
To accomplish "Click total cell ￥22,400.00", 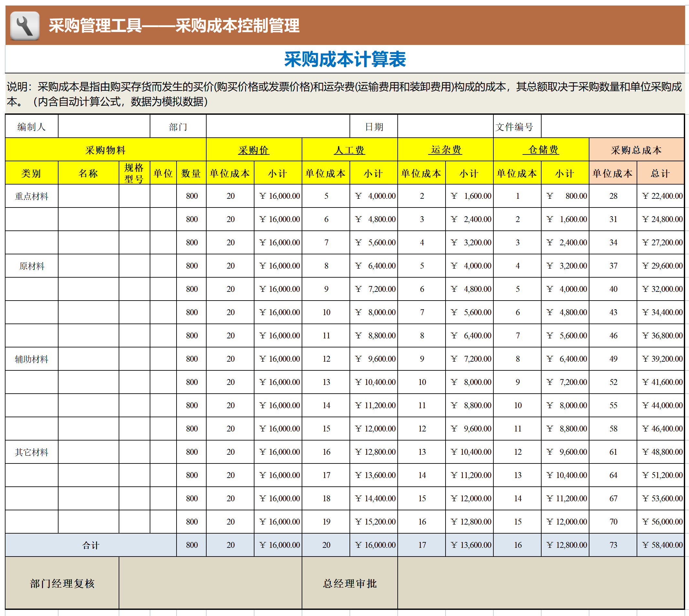I will [x=660, y=196].
